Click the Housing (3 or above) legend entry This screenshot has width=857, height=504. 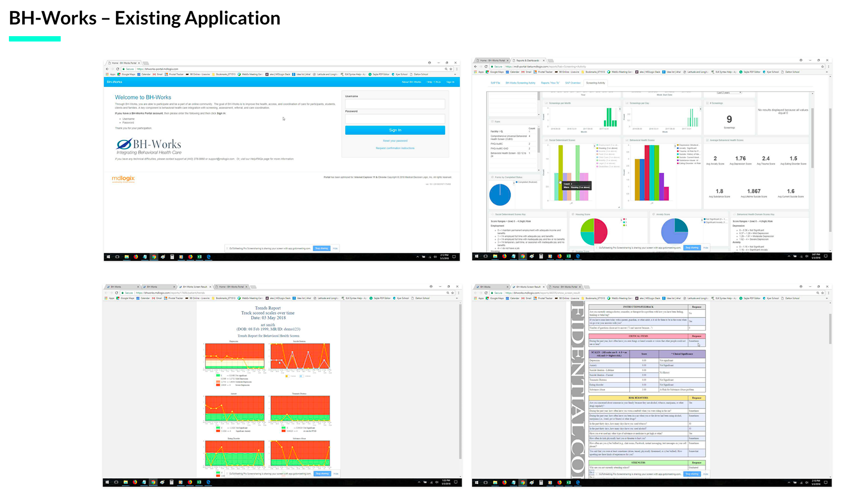607,148
